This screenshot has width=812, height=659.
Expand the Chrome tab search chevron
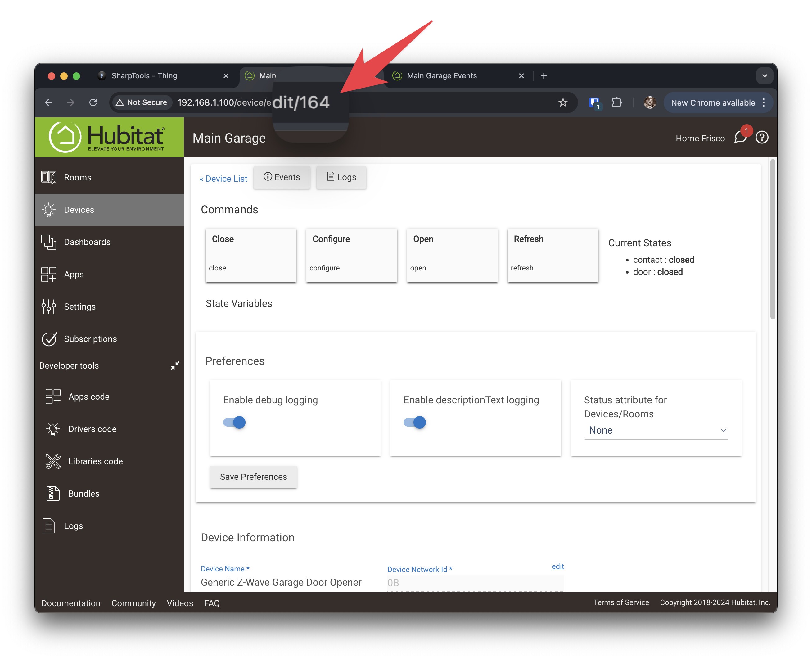click(764, 75)
